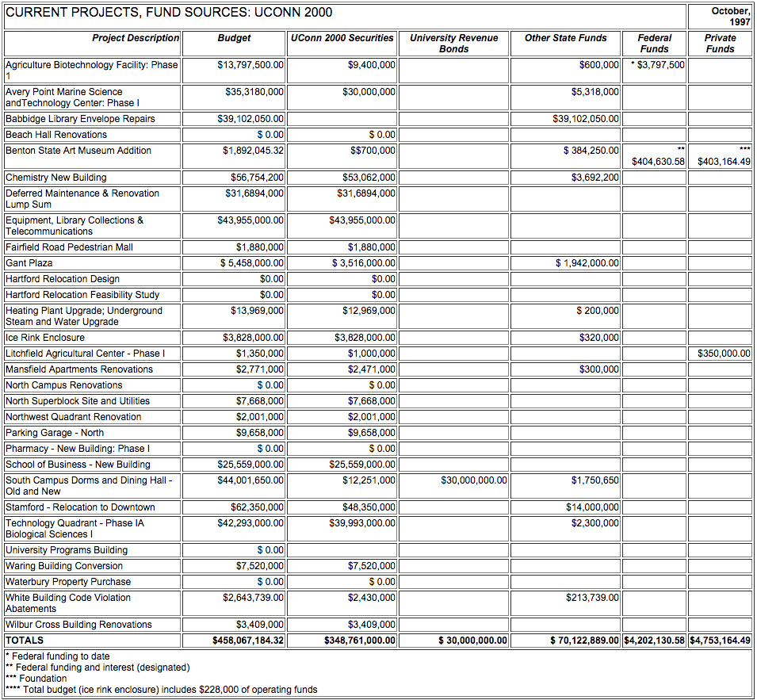Click the "Ice Rink Enclosure" project name

pos(45,338)
